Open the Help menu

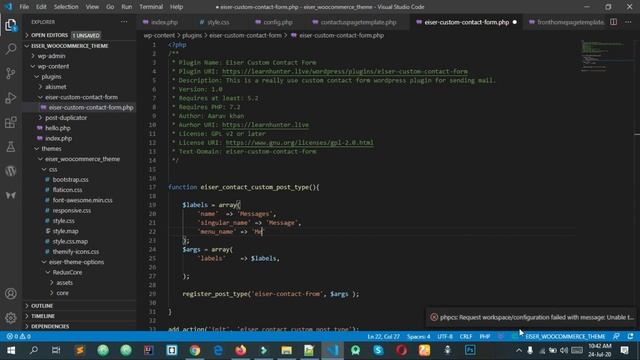tap(176, 7)
